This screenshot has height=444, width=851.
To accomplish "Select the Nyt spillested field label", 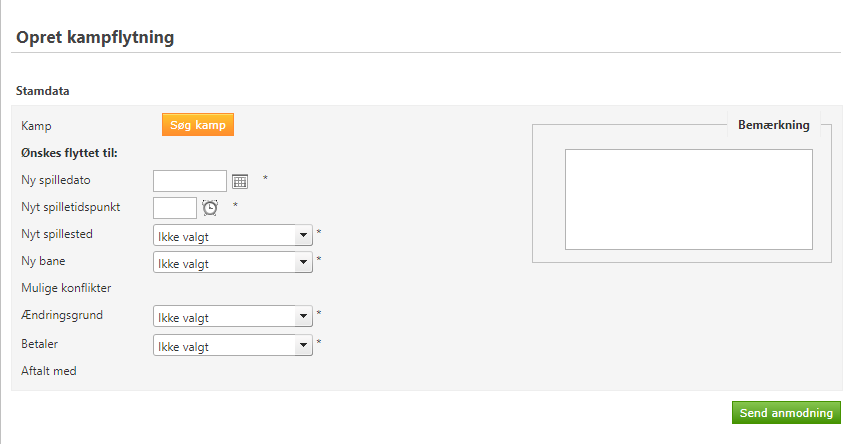I will (x=59, y=234).
